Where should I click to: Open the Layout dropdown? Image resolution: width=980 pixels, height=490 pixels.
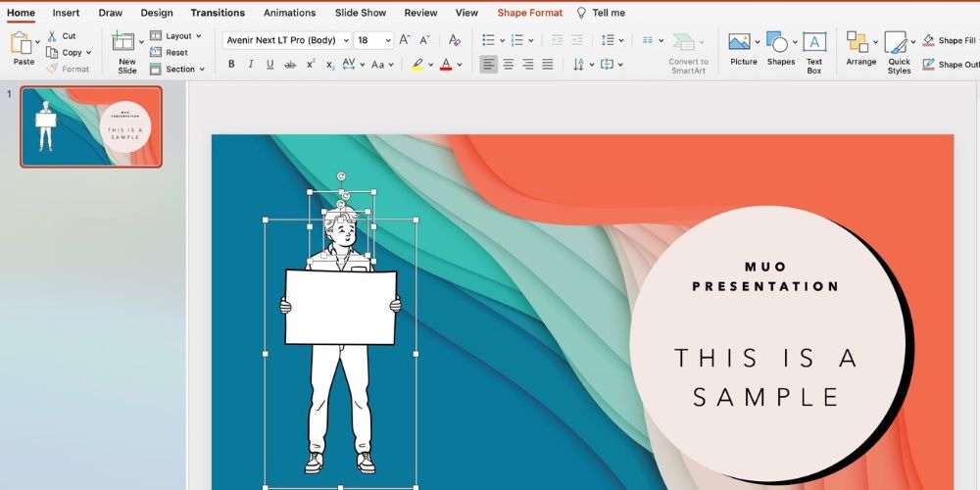(x=176, y=36)
